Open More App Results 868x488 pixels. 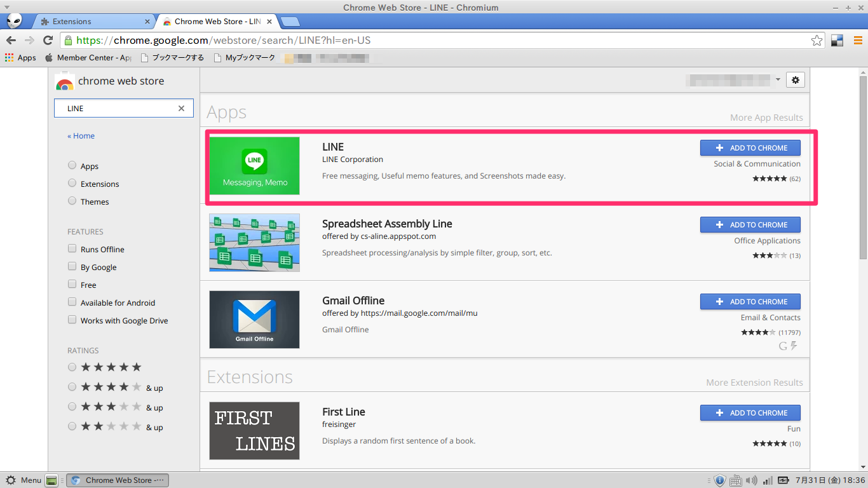[766, 118]
